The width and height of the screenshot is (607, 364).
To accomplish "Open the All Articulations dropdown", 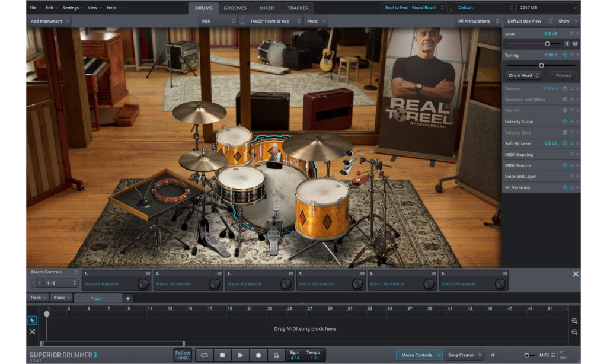I will click(x=478, y=21).
